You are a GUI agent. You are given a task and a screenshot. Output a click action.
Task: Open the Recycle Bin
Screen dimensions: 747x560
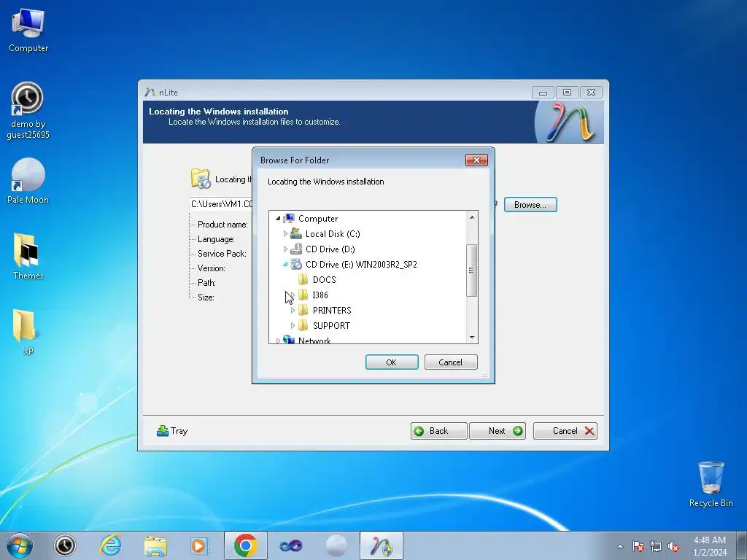tap(711, 484)
